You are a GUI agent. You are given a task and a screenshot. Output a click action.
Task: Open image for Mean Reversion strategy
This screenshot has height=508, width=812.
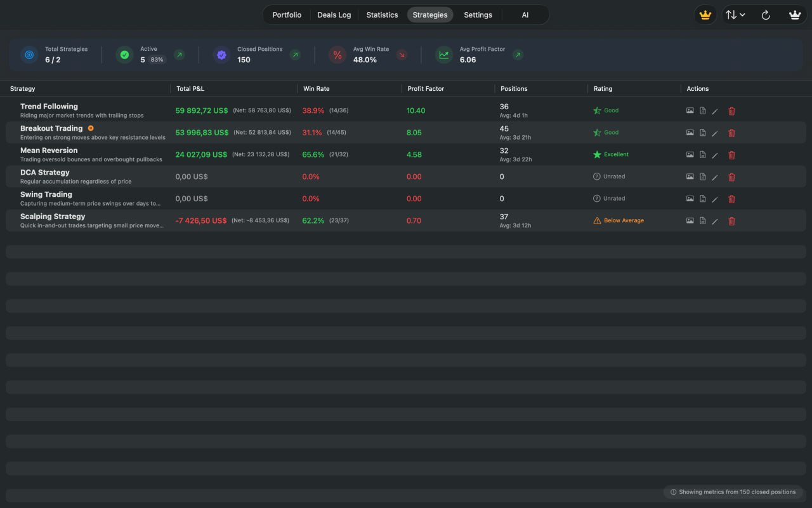(x=690, y=155)
